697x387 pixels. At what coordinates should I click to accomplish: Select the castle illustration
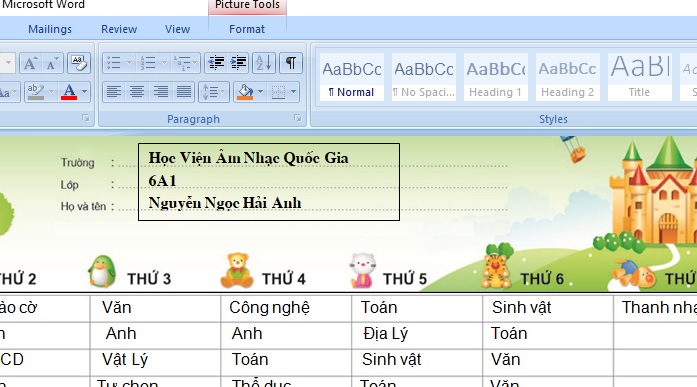click(653, 190)
